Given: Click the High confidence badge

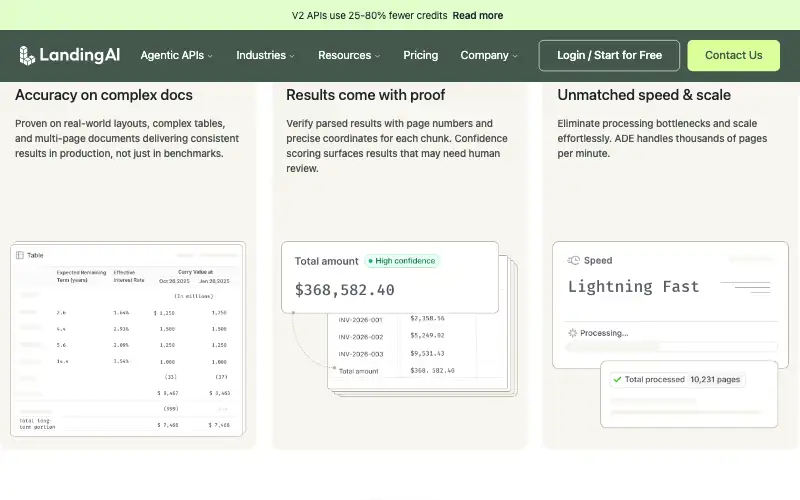Looking at the screenshot, I should 402,261.
